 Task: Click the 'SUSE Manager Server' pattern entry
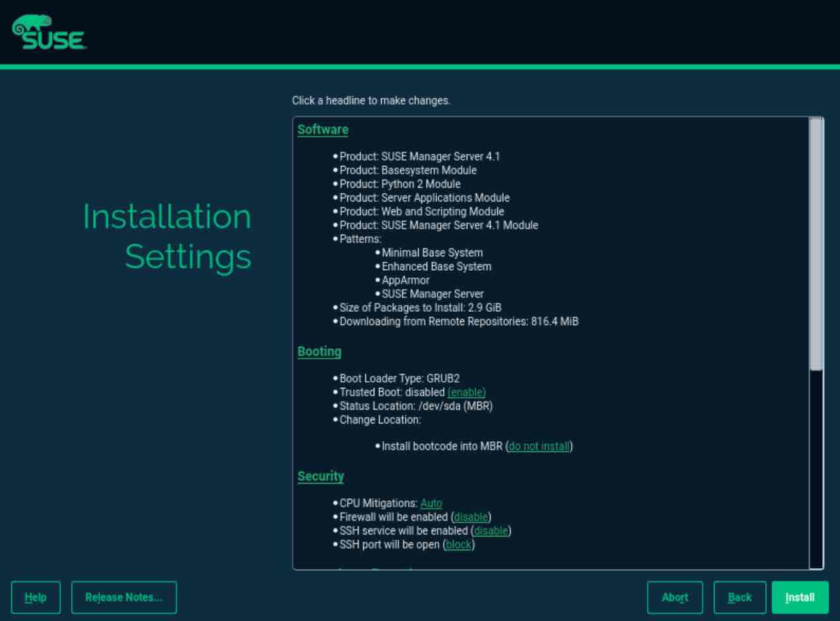tap(433, 294)
